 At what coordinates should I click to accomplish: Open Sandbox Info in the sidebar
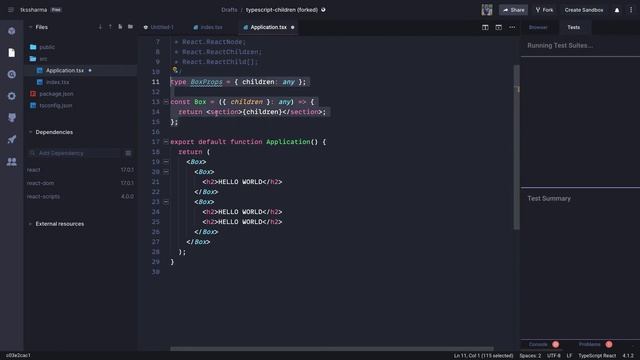(x=12, y=31)
